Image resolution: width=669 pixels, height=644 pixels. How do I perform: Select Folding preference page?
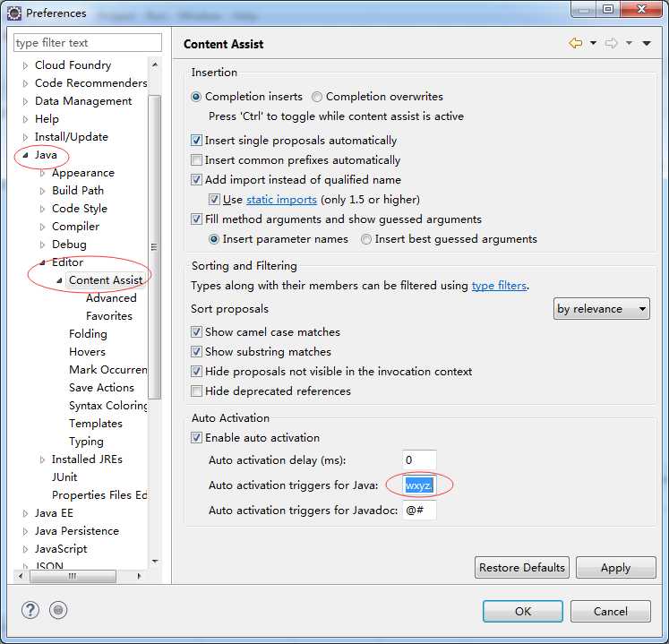[x=88, y=334]
